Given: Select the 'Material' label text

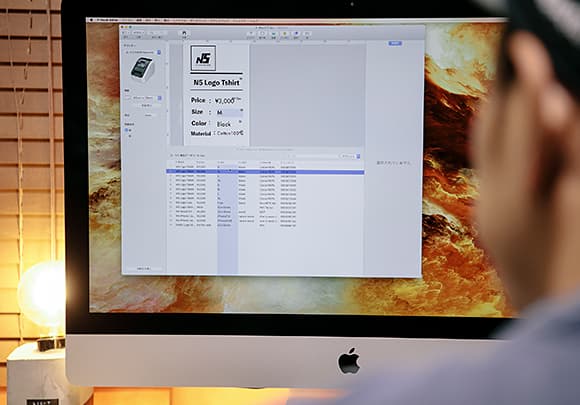Looking at the screenshot, I should 200,134.
